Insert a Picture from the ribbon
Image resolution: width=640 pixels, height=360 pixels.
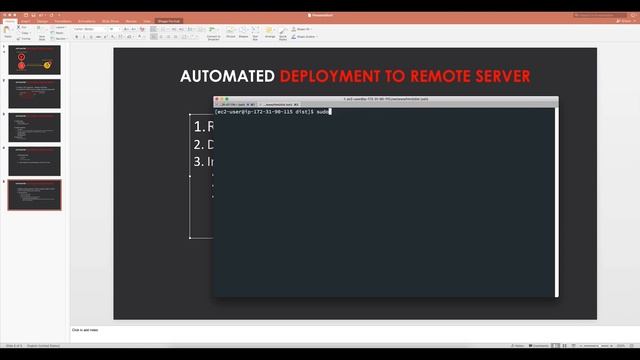(231, 33)
